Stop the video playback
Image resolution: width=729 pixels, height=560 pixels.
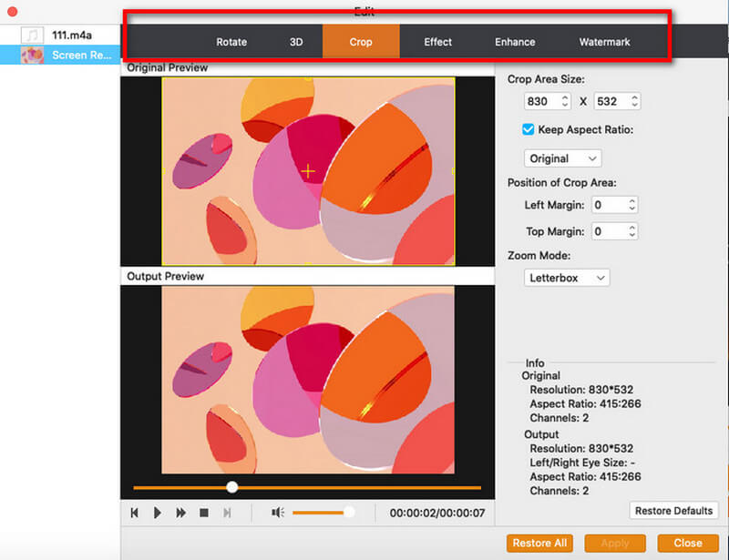pos(204,514)
